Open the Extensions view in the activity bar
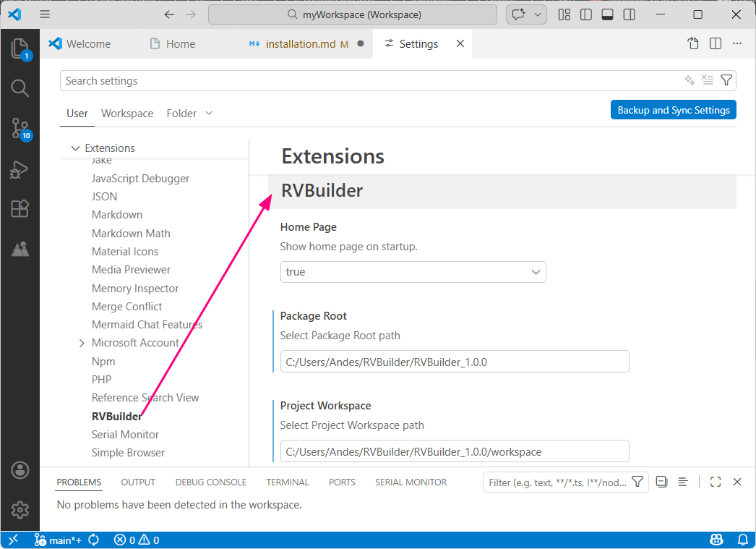 20,210
